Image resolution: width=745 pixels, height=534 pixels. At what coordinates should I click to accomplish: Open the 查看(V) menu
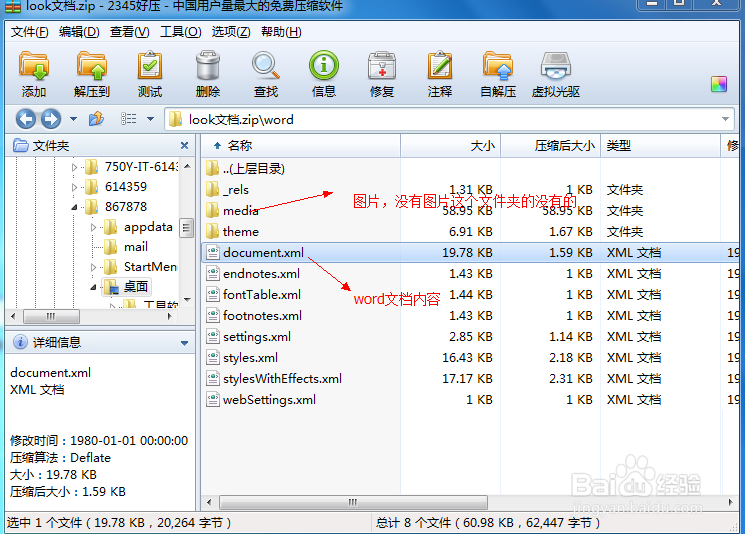pos(129,32)
